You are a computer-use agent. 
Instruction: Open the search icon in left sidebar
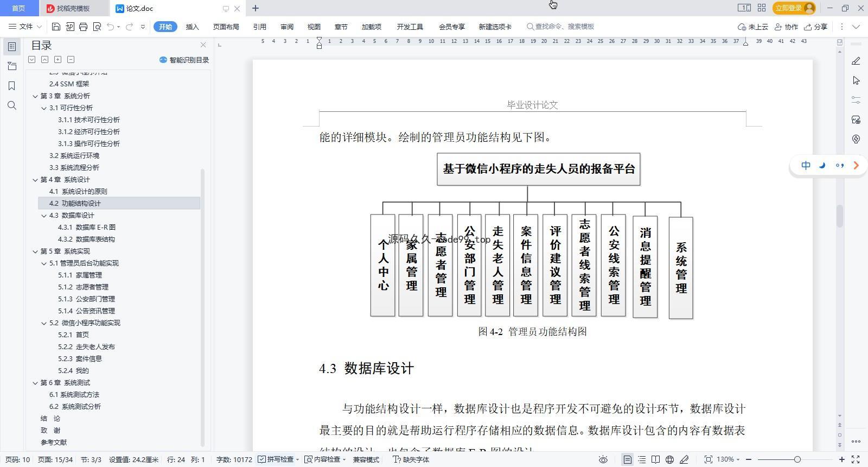tap(12, 105)
